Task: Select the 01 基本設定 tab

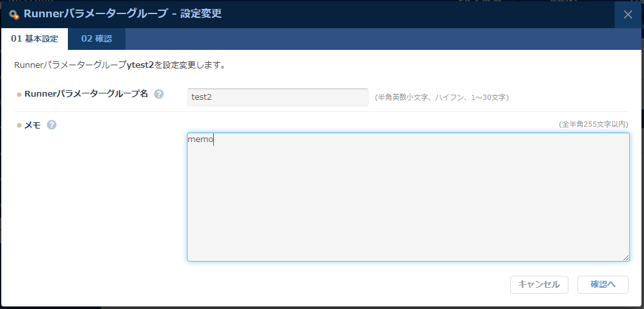Action: click(35, 39)
